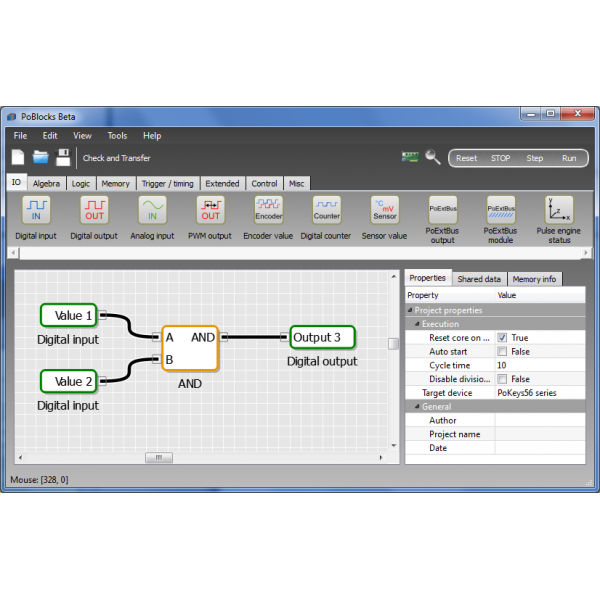Open the Edit menu
The height and width of the screenshot is (600, 600).
[50, 135]
